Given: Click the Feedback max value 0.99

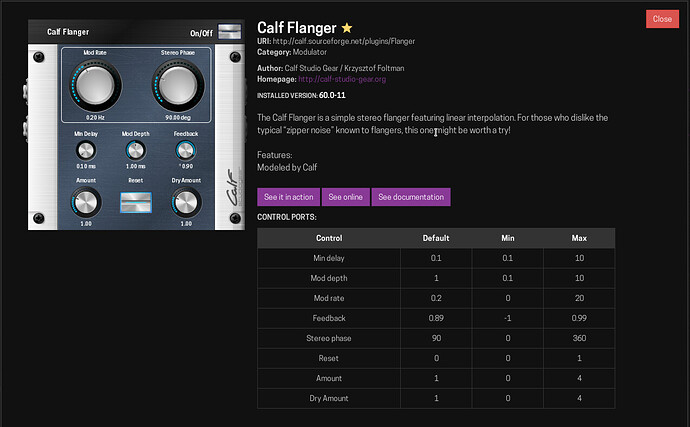Looking at the screenshot, I should pos(579,318).
